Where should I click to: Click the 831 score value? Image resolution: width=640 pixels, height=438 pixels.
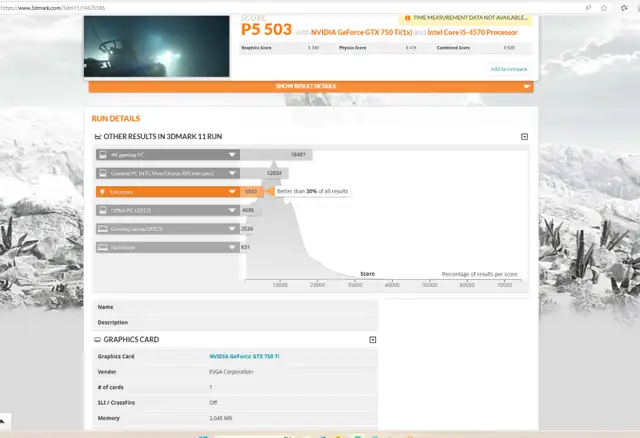(245, 247)
